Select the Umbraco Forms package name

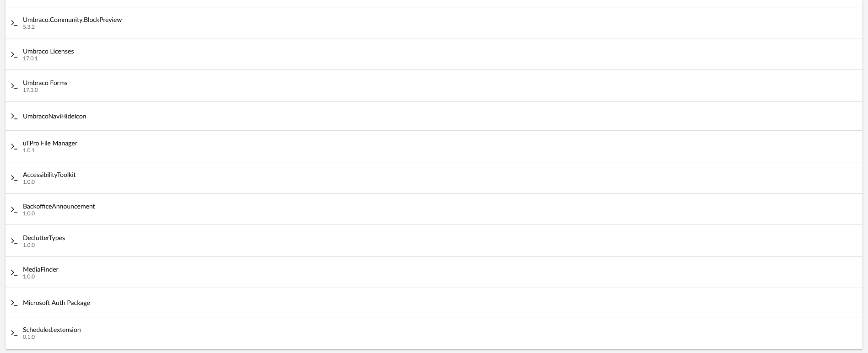(45, 83)
